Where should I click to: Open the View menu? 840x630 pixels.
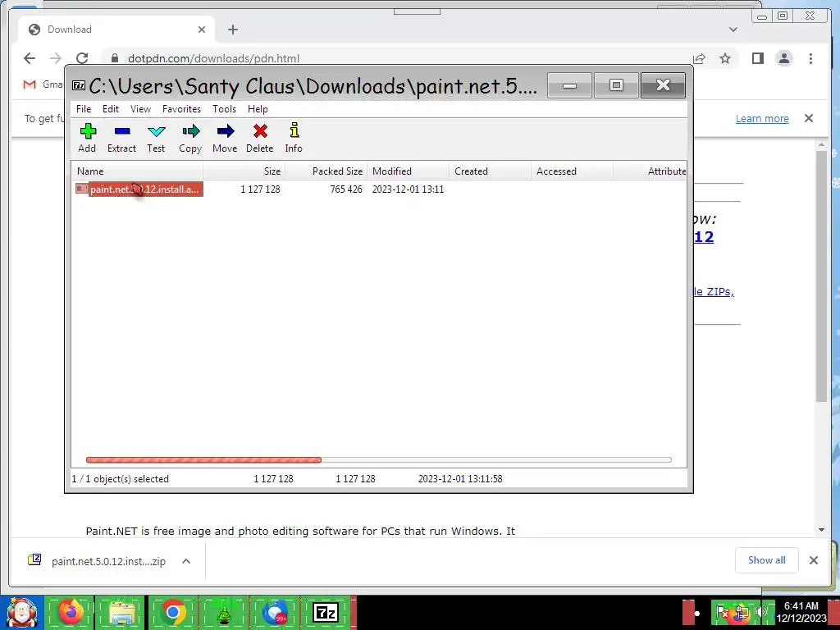[140, 109]
